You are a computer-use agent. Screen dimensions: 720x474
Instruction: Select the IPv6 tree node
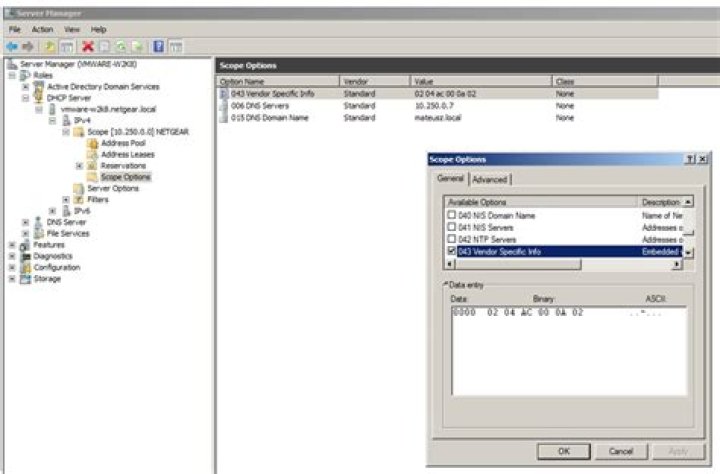tap(82, 211)
